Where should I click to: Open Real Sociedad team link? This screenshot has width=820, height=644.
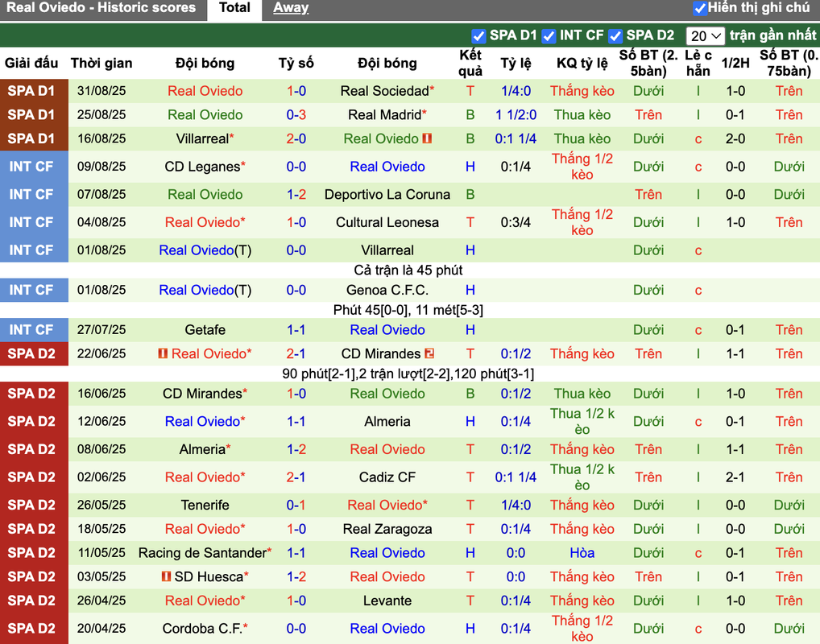[x=385, y=91]
